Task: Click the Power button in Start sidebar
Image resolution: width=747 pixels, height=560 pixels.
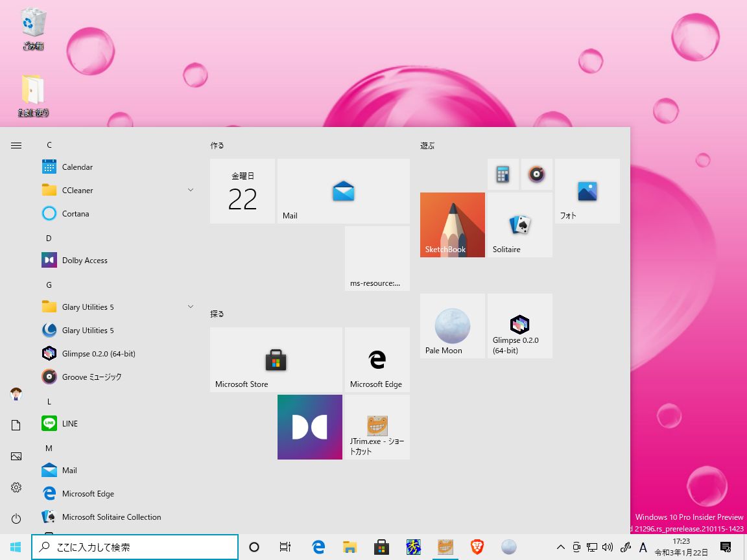Action: (16, 519)
